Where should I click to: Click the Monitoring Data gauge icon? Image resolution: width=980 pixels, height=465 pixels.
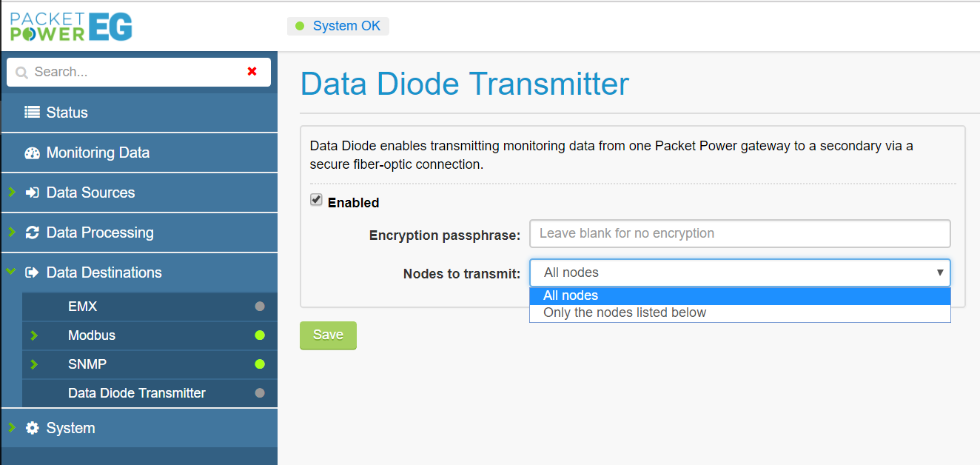(x=32, y=153)
